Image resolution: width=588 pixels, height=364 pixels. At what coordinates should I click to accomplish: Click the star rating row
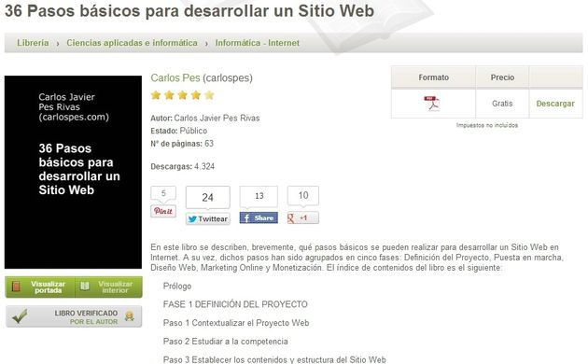(x=183, y=95)
